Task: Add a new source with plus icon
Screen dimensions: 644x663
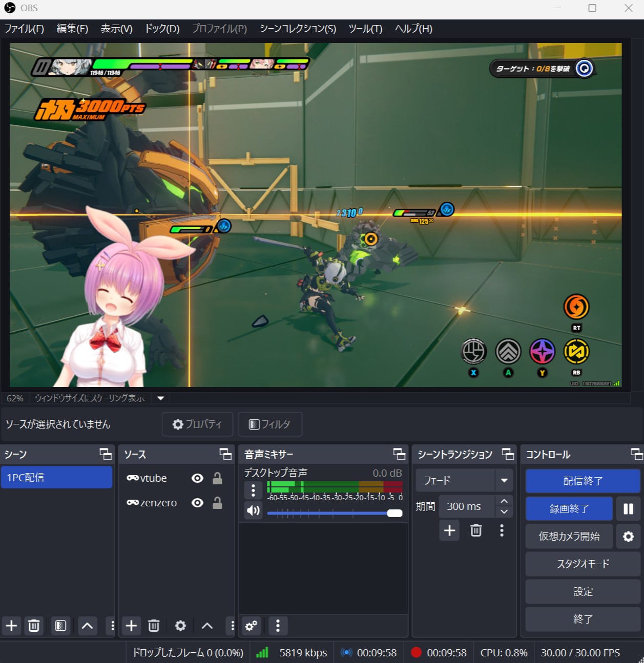Action: [131, 626]
